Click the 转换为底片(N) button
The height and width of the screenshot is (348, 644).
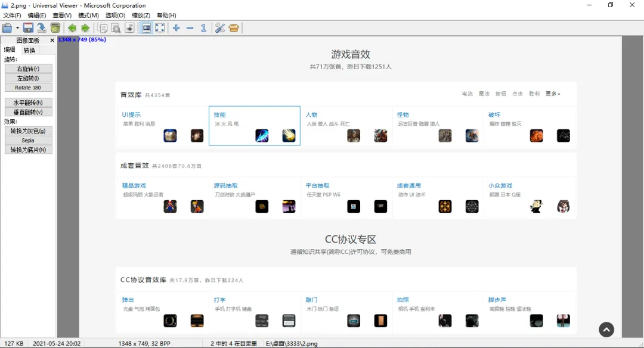(x=29, y=150)
